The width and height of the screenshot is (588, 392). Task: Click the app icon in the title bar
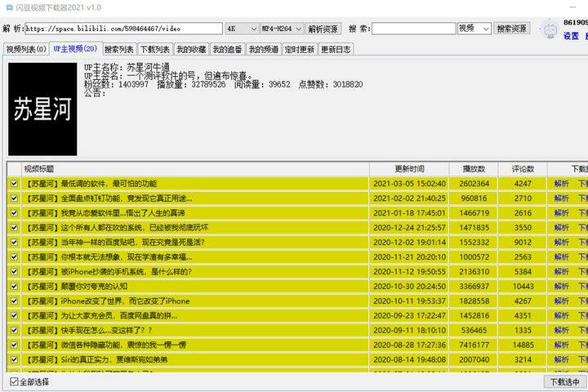(x=9, y=7)
